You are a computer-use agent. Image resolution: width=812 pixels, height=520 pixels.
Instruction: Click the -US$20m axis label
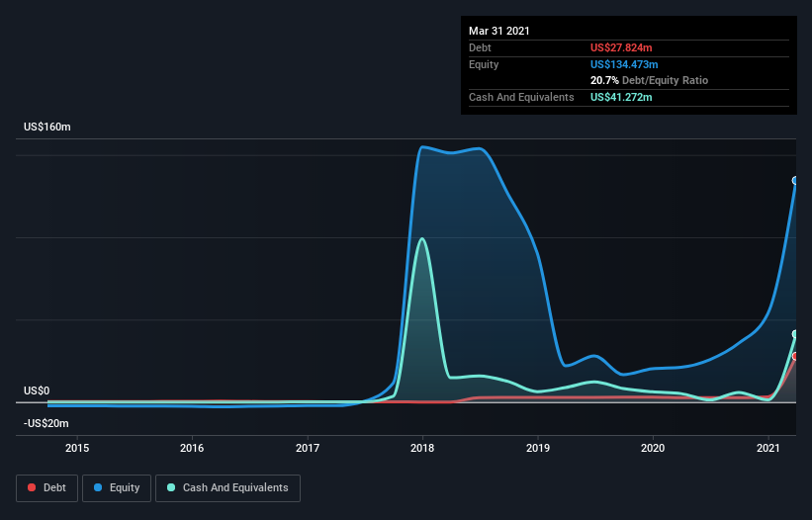click(46, 424)
